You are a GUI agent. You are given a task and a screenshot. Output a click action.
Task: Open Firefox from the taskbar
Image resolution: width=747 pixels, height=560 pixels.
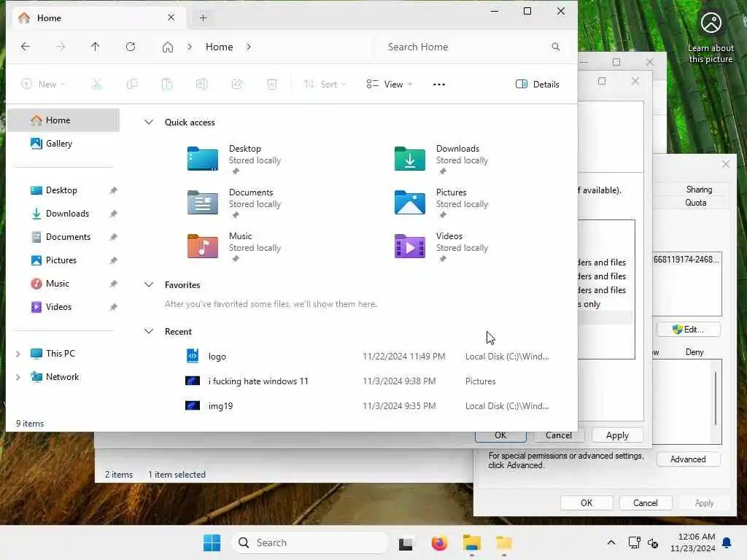tap(439, 542)
